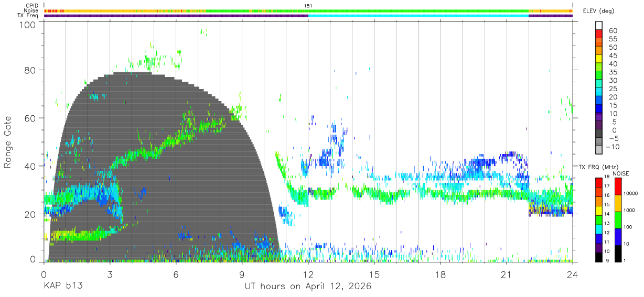Click the x-axis hour tick '12'
The width and height of the screenshot is (644, 297).
coord(308,274)
